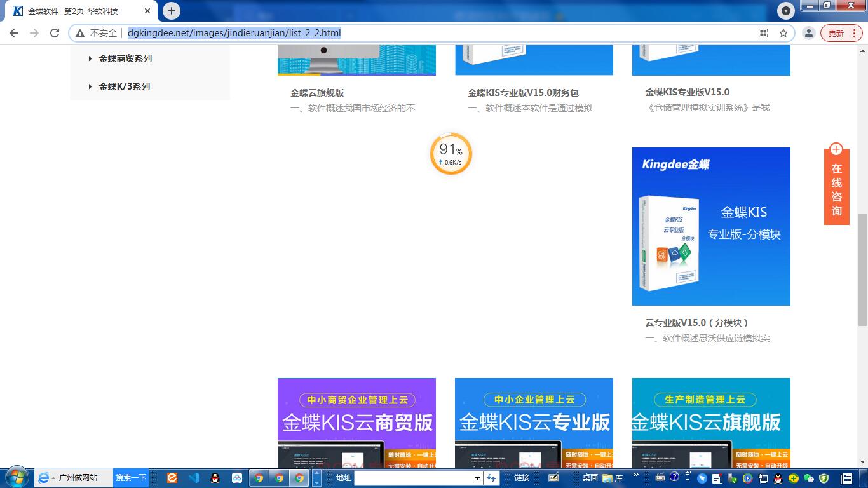
Task: Click the 金蝶KIS云商贸版 banner image
Action: (356, 423)
